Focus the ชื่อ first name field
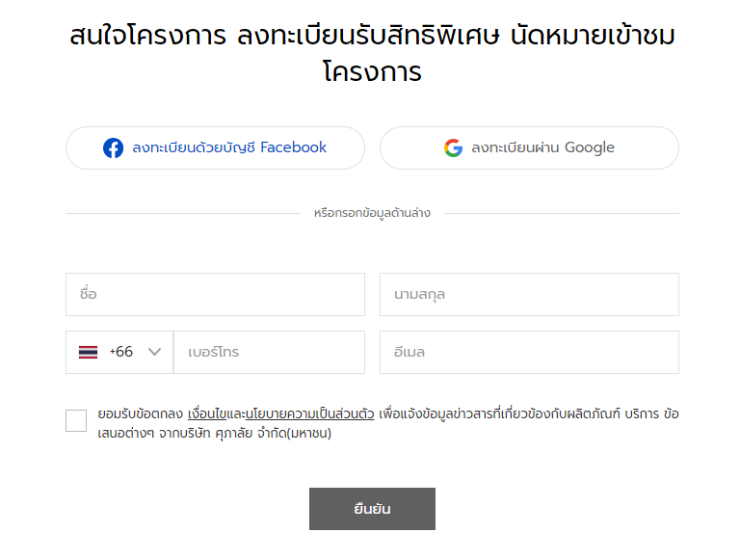740x560 pixels. (x=215, y=294)
